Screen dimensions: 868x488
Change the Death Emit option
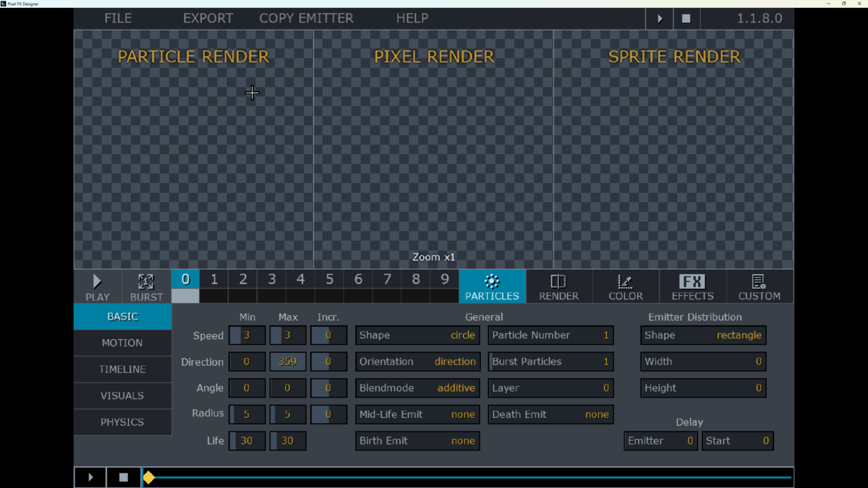551,414
